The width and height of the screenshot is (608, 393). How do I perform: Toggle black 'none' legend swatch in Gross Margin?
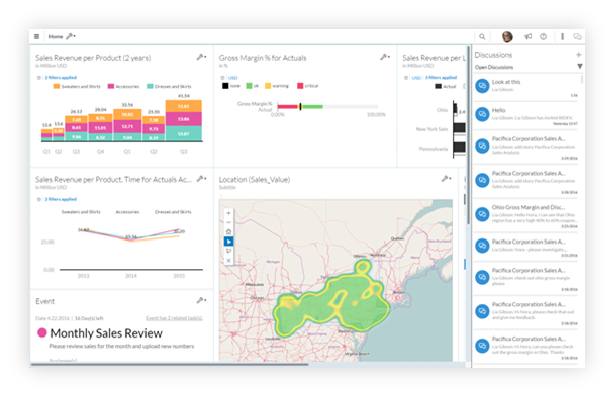(x=225, y=86)
